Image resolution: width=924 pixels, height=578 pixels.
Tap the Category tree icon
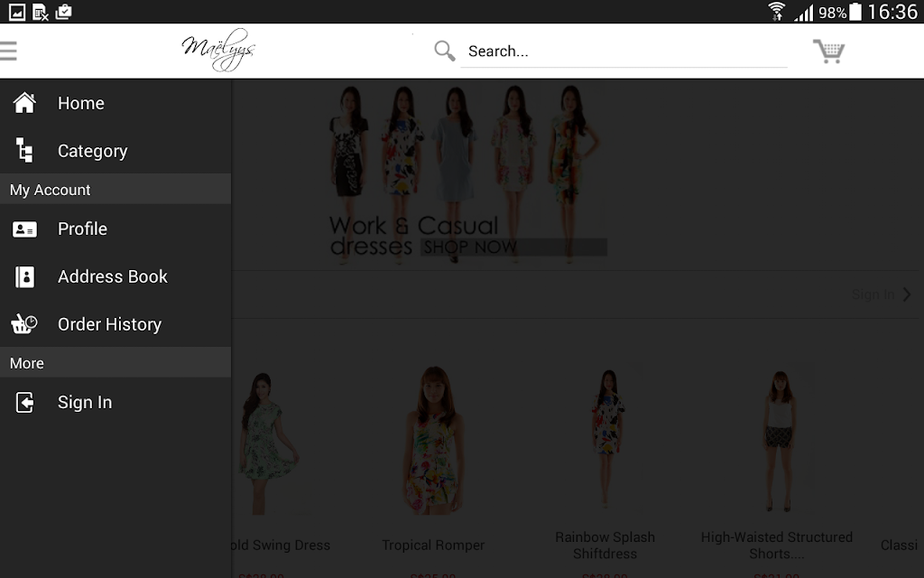pos(24,151)
